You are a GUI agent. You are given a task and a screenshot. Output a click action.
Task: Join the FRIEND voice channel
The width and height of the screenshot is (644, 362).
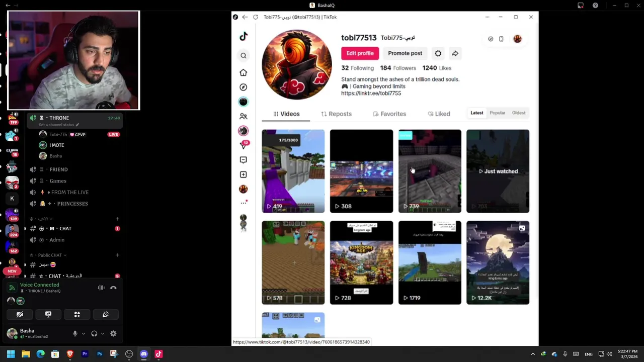pos(74,169)
